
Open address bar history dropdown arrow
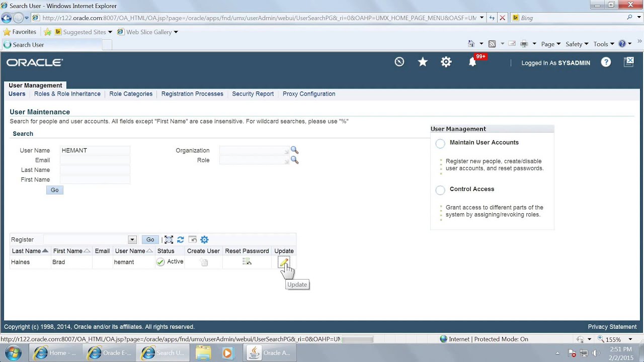[481, 18]
